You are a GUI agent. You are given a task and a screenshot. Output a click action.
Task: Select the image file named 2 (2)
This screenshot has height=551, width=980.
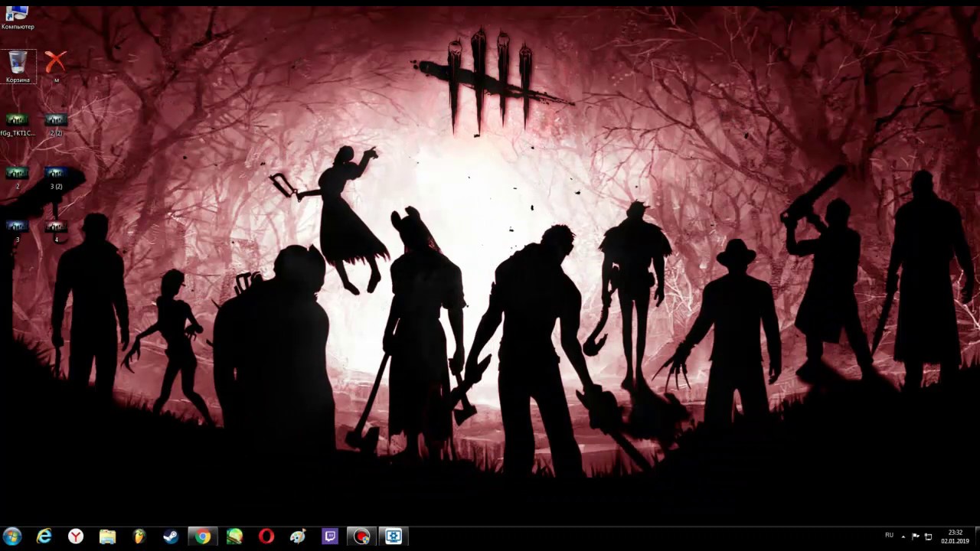coord(56,125)
